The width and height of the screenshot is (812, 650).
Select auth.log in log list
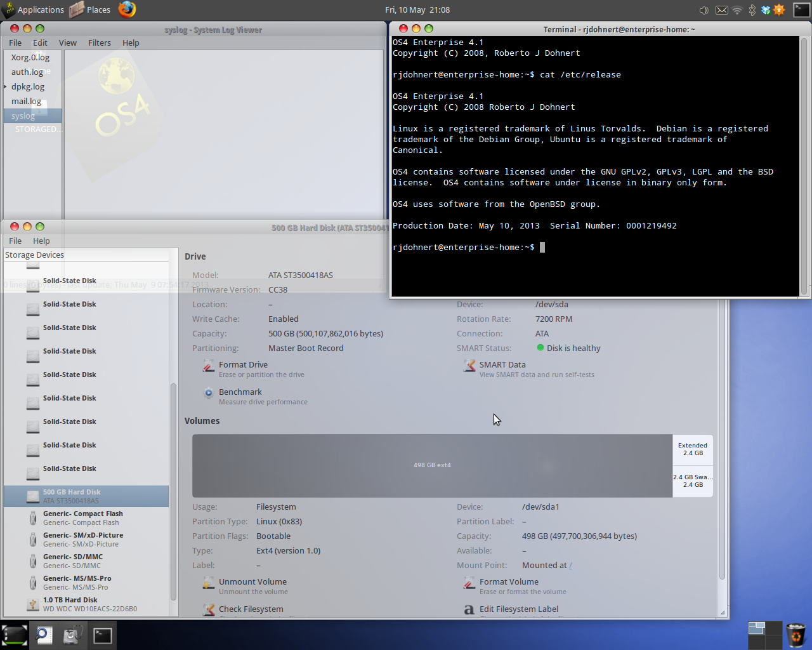pos(27,72)
